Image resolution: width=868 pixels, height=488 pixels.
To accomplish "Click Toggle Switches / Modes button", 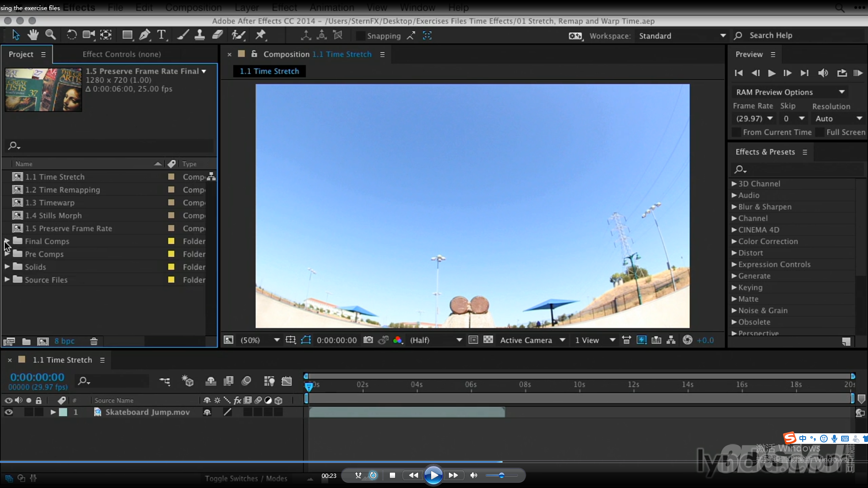I will click(x=246, y=478).
